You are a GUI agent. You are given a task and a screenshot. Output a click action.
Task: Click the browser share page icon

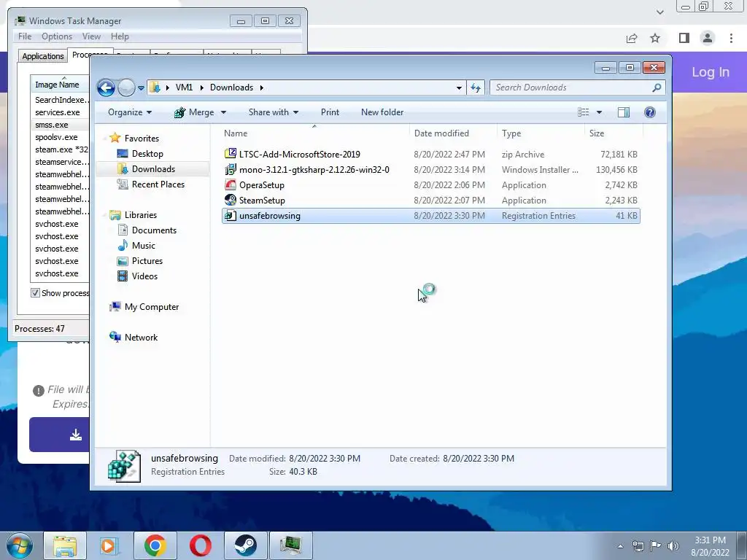click(632, 38)
